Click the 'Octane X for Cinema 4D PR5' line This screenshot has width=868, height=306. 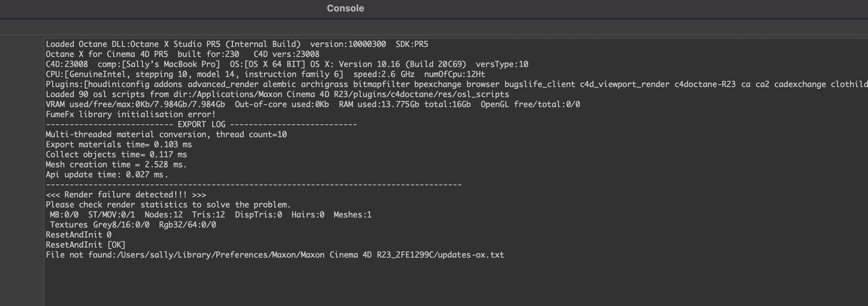[182, 54]
